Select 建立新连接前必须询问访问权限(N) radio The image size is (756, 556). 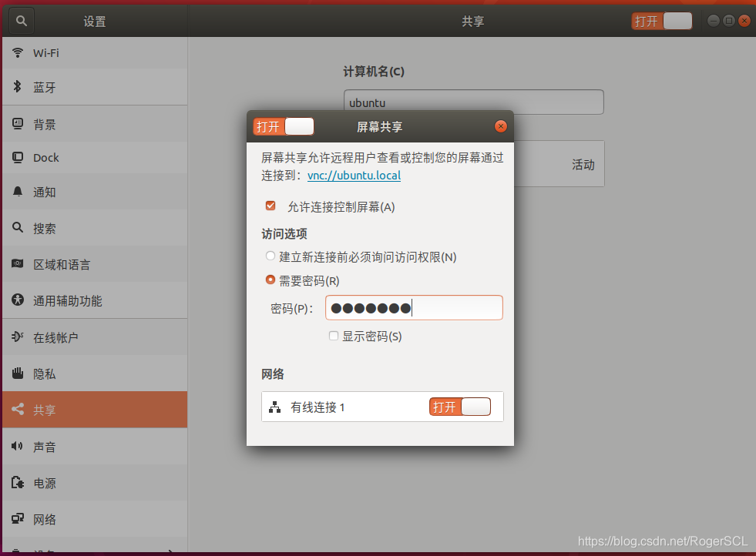coord(270,256)
